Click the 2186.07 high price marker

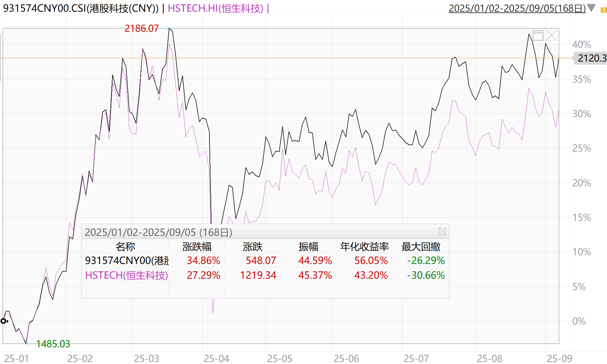(x=142, y=29)
